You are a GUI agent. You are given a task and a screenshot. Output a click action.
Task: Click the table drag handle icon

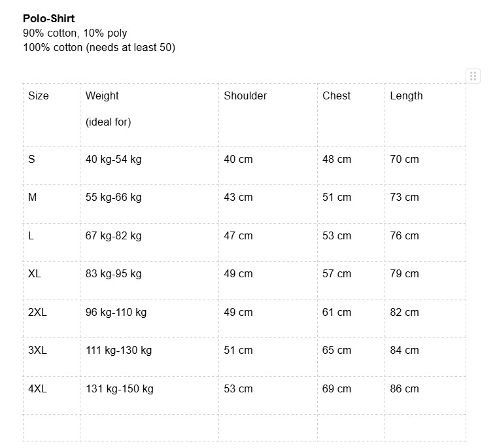pos(473,76)
